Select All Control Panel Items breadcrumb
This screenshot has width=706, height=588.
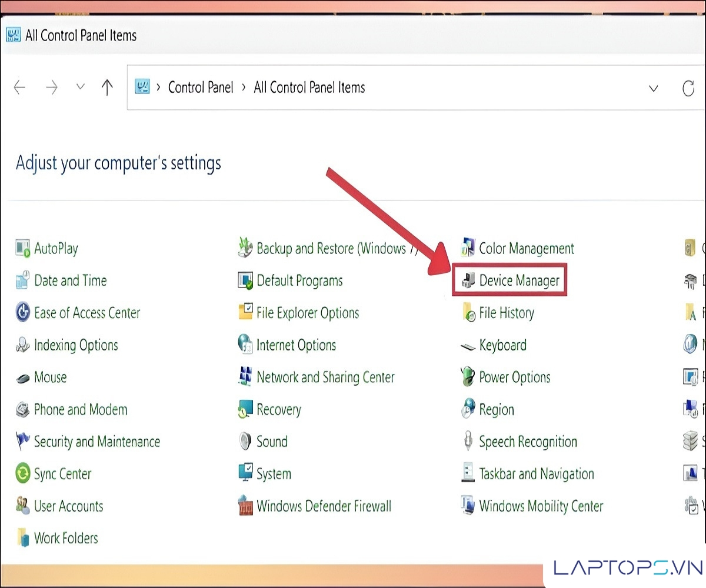(x=309, y=88)
